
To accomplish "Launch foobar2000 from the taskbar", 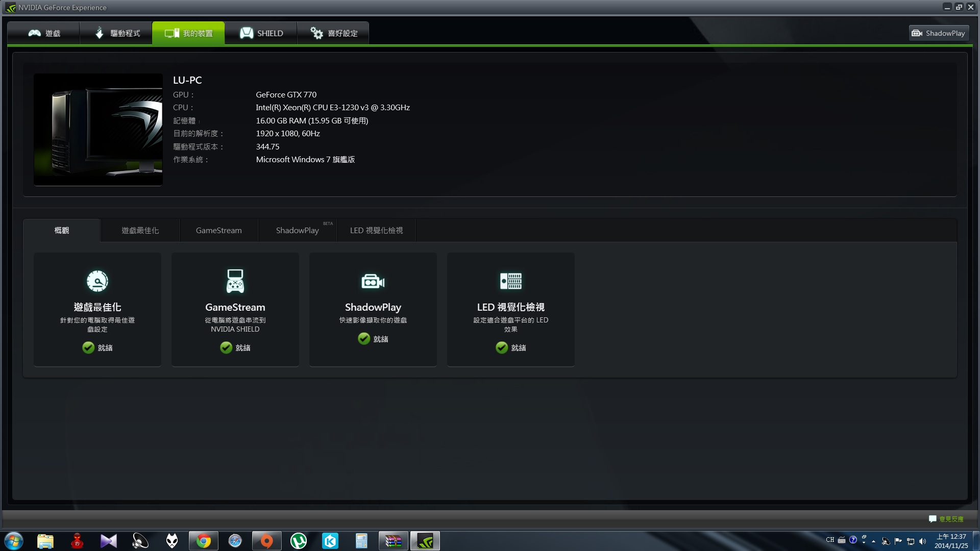I will coord(172,541).
